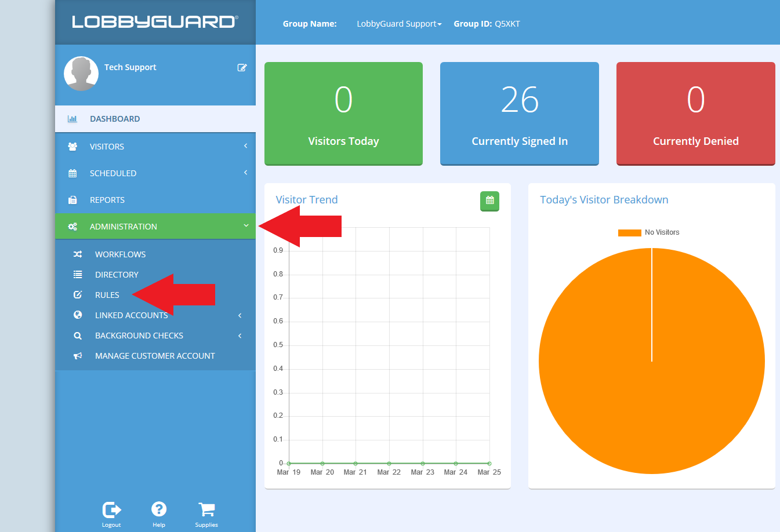This screenshot has width=780, height=532.
Task: Select the Administration menu item
Action: click(155, 227)
